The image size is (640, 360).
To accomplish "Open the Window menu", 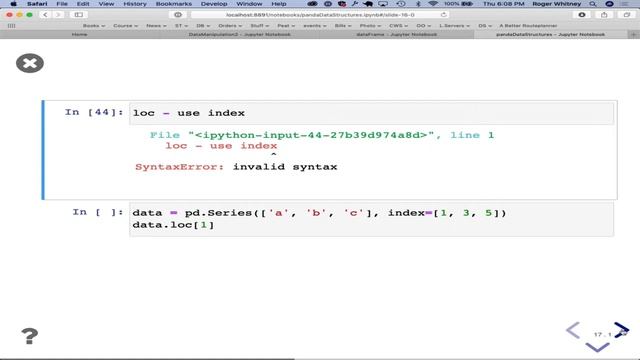I will pyautogui.click(x=249, y=4).
